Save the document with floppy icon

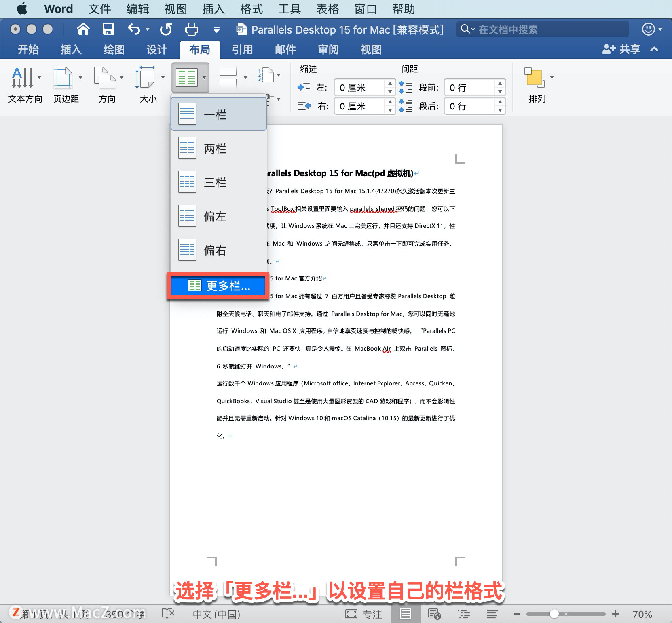click(108, 29)
